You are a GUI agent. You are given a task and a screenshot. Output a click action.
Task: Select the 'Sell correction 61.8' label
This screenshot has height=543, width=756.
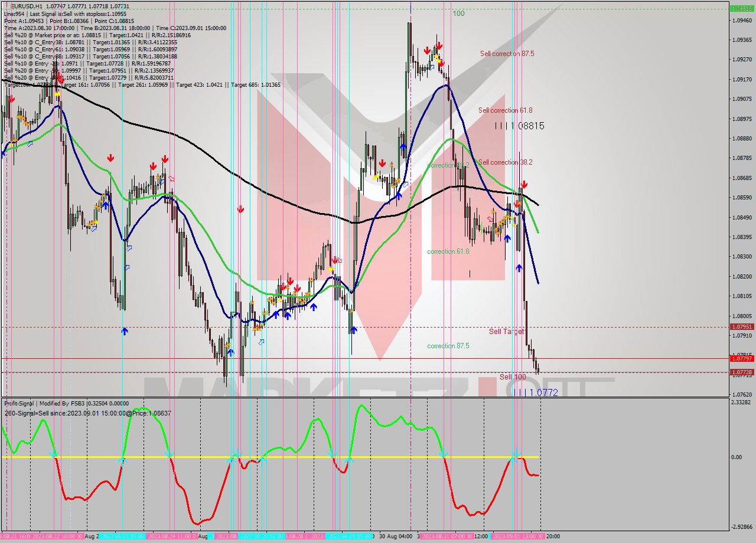(x=505, y=110)
